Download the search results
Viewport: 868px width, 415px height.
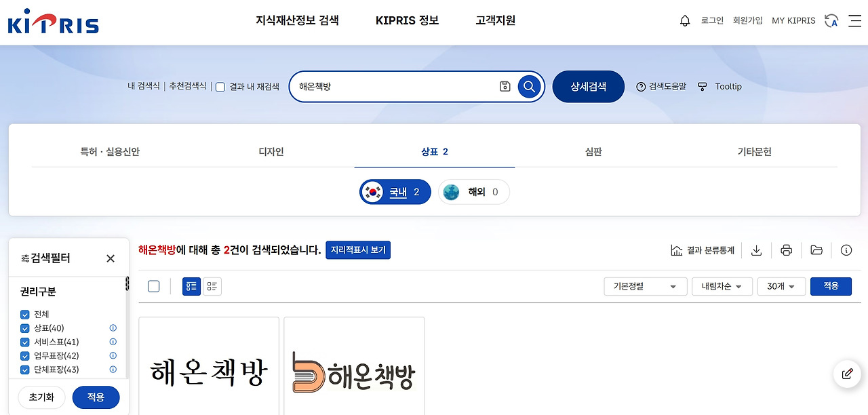click(757, 250)
